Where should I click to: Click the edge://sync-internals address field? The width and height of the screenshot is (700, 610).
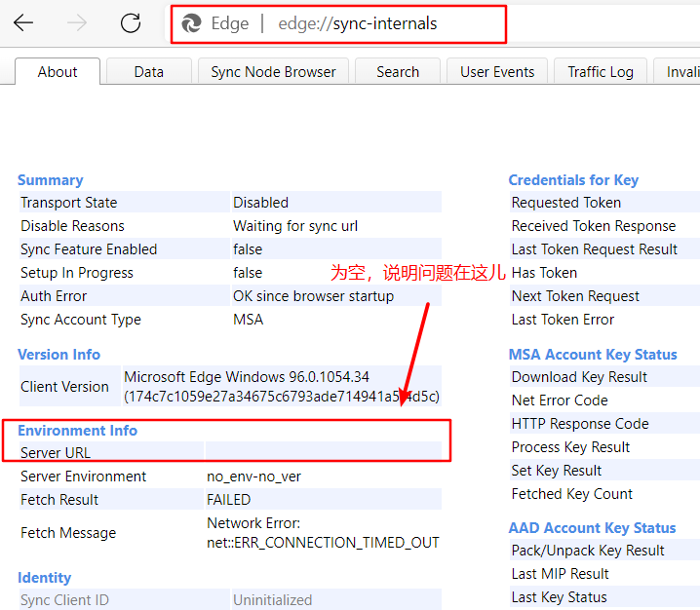pyautogui.click(x=357, y=23)
